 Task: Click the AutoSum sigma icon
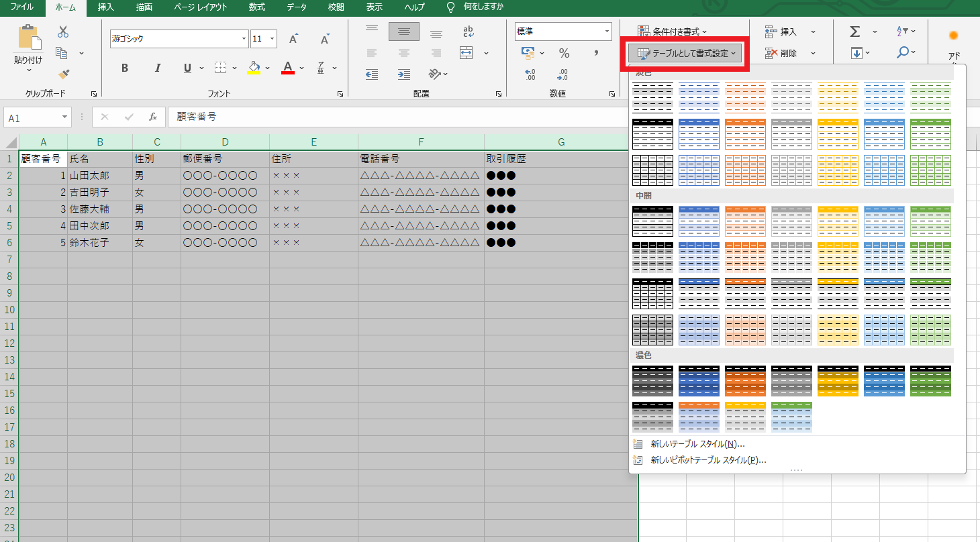(x=854, y=32)
